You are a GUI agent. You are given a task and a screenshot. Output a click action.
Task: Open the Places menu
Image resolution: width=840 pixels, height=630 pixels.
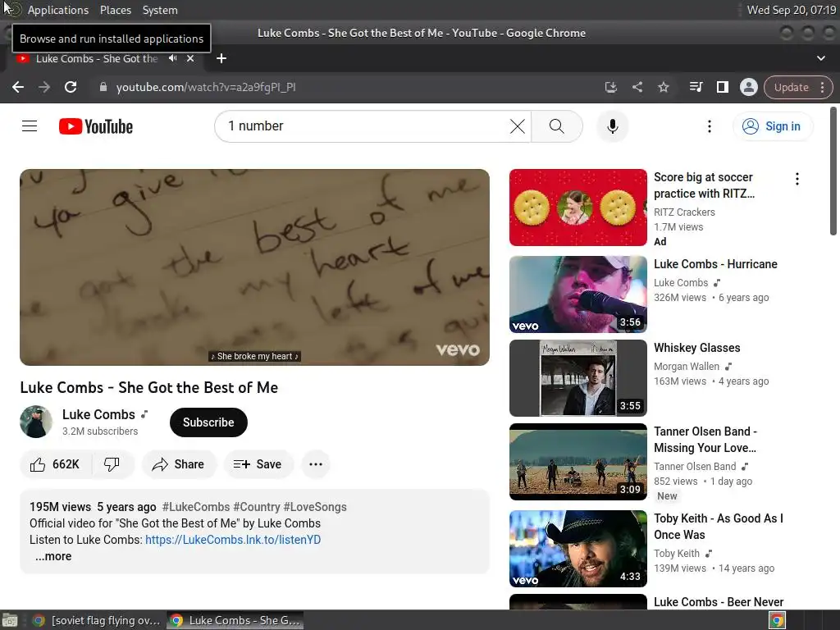point(116,10)
